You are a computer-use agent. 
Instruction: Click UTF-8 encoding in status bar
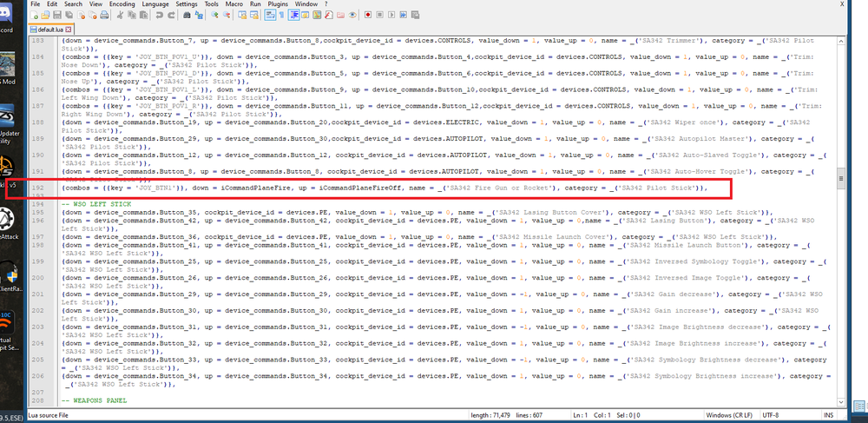coord(771,414)
